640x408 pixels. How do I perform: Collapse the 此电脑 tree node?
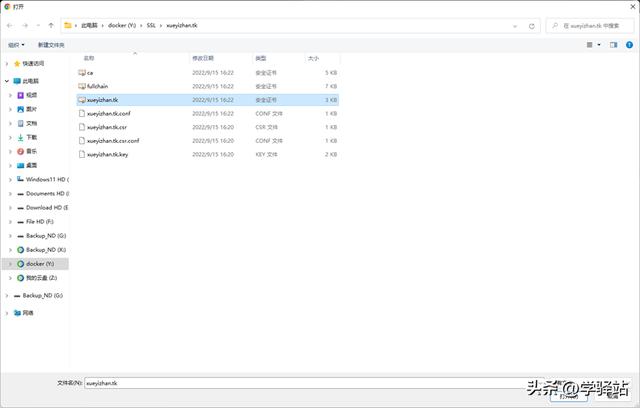coord(7,81)
